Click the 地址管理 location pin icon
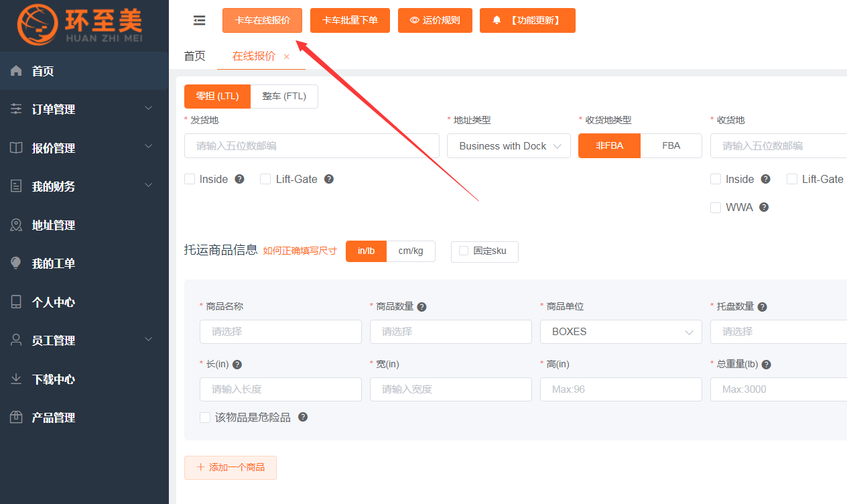The height and width of the screenshot is (504, 847). click(16, 225)
